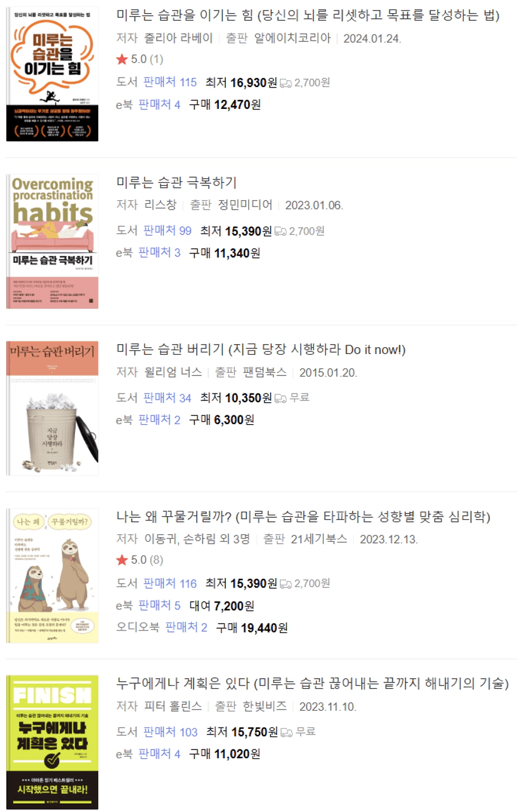Open the 미루는 습관을 이기는 힘 book cover
This screenshot has height=812, width=517.
53,74
